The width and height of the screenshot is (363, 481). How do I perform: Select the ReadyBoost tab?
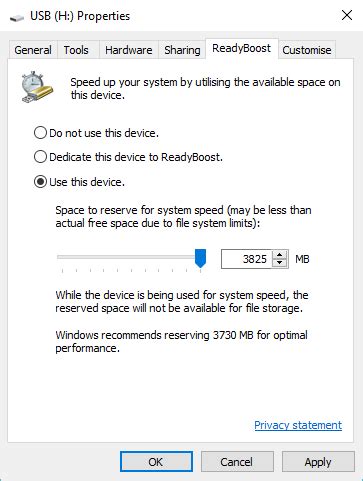[242, 49]
